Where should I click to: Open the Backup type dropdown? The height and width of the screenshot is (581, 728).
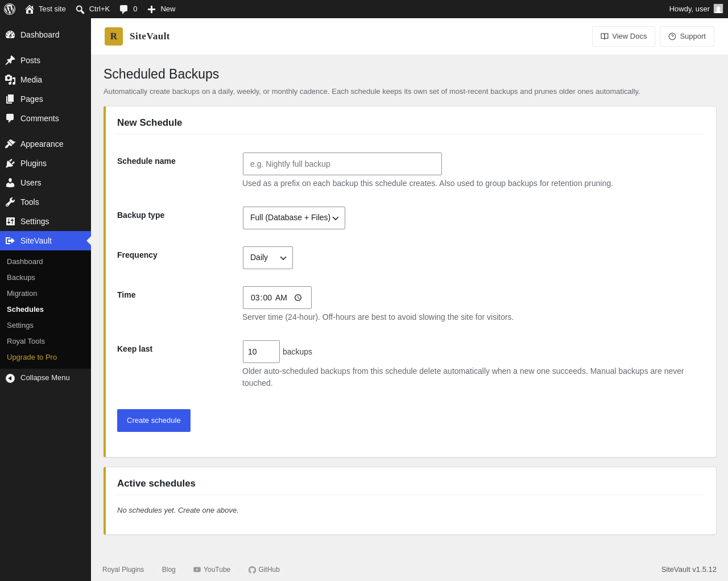click(x=294, y=218)
